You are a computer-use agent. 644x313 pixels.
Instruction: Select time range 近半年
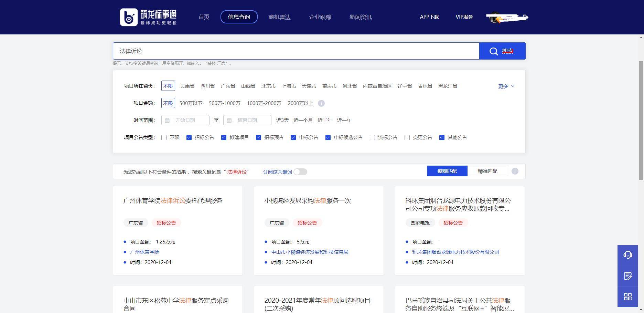tap(324, 120)
